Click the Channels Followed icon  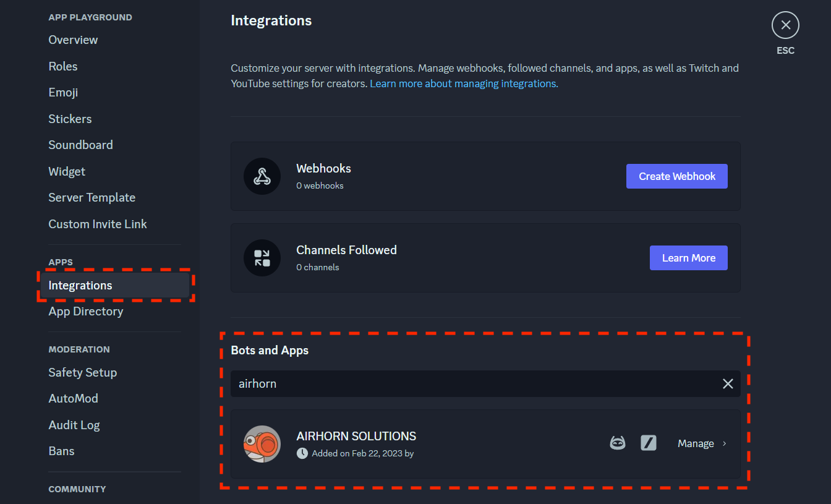(x=262, y=258)
